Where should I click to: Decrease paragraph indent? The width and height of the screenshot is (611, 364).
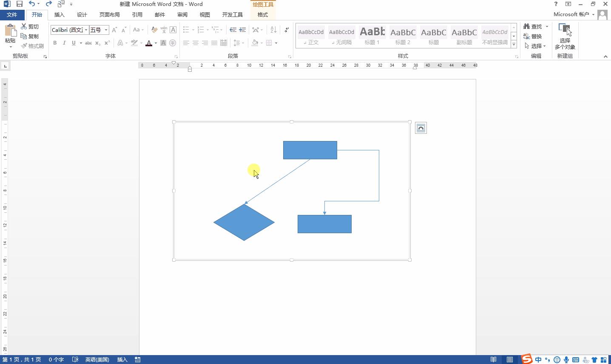coord(233,30)
